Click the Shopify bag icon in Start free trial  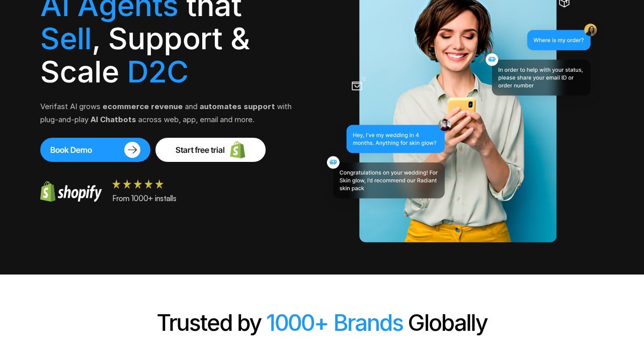point(237,150)
